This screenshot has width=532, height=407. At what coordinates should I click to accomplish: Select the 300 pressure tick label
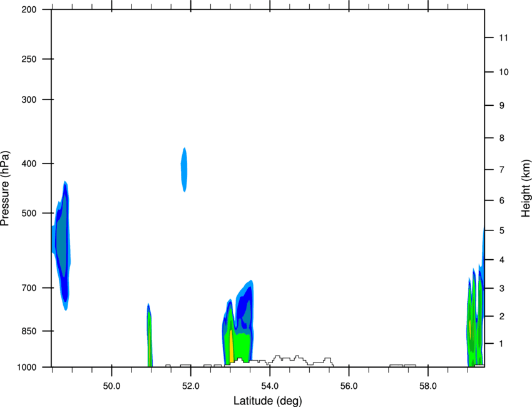(29, 100)
